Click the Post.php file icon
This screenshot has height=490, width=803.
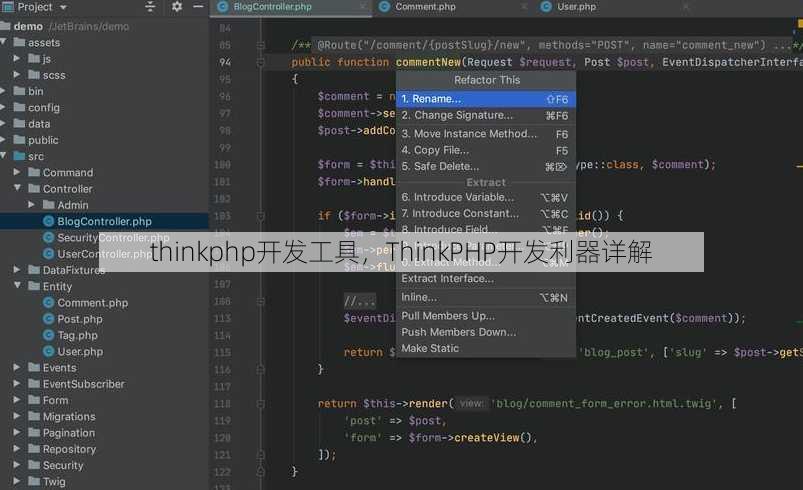click(x=49, y=319)
